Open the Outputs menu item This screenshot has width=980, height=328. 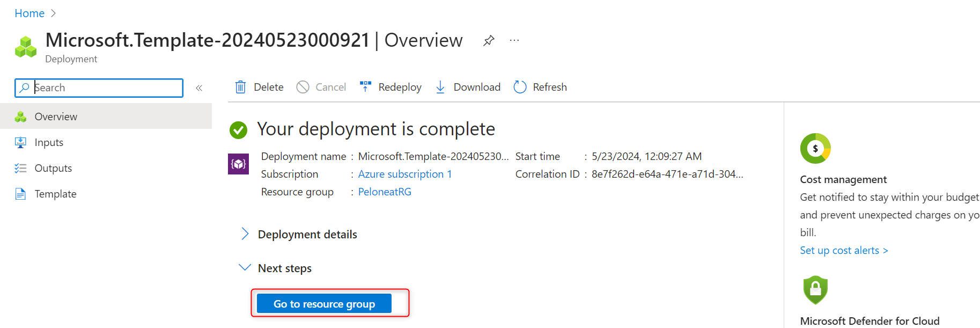tap(53, 168)
